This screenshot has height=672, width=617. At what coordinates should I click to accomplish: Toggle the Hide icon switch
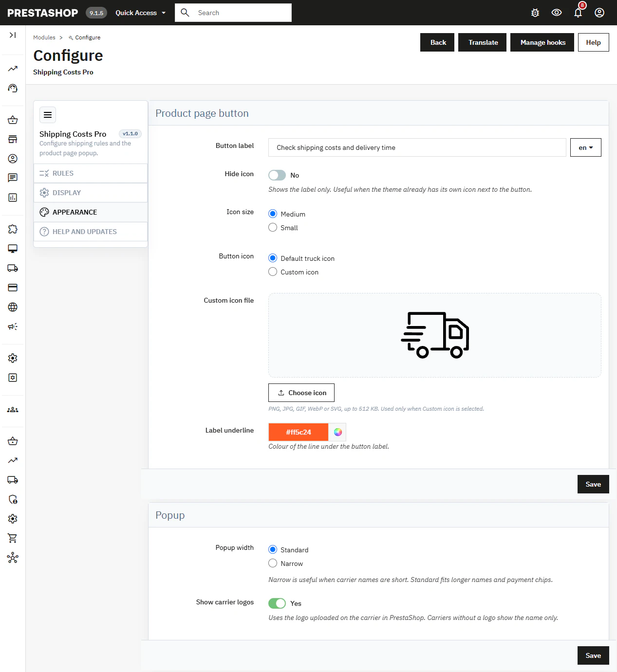277,175
